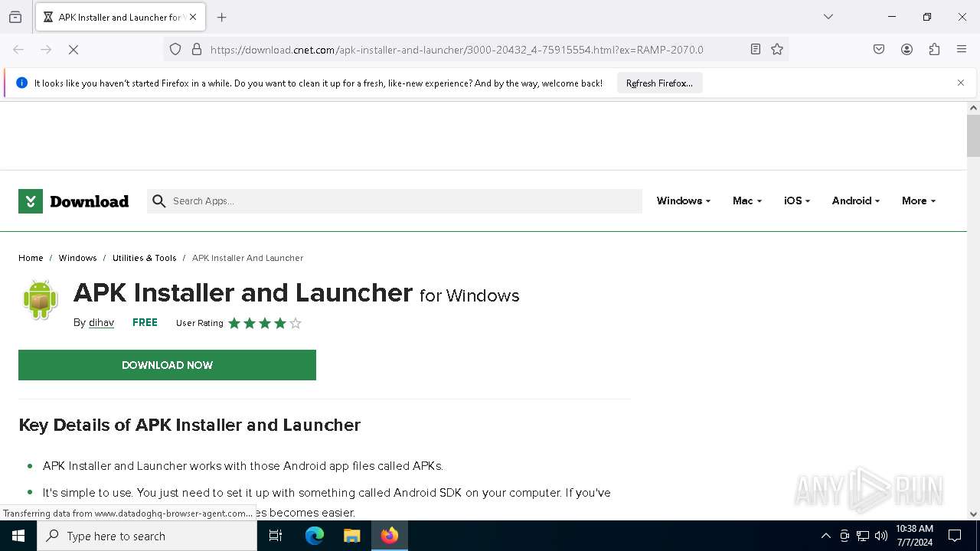980x551 pixels.
Task: Click the FREE price label
Action: 145,322
